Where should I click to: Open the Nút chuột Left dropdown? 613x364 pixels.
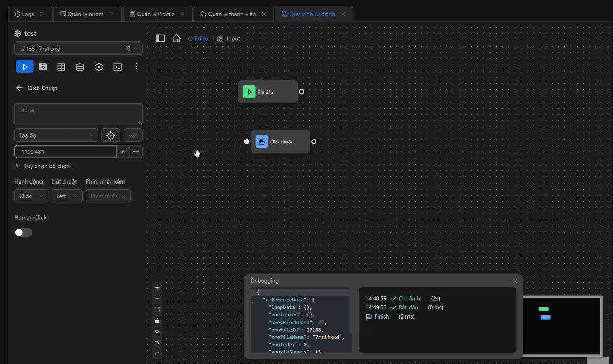[67, 196]
